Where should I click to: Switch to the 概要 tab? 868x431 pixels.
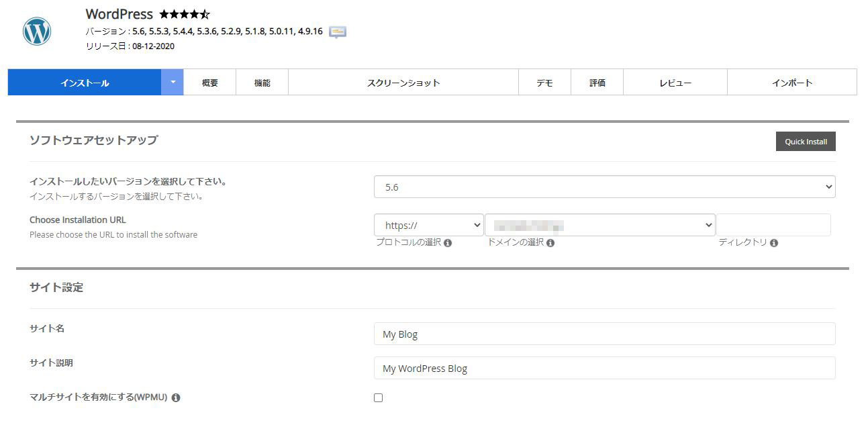[x=210, y=83]
